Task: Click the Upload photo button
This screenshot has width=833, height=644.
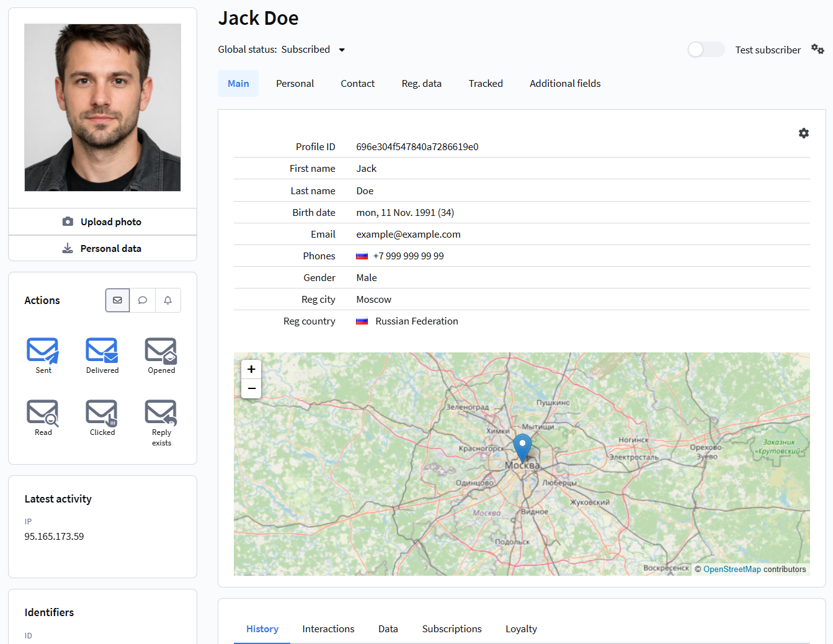Action: 102,222
